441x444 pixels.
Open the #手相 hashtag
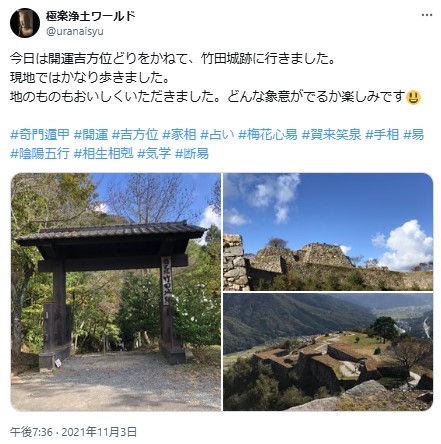tap(382, 135)
